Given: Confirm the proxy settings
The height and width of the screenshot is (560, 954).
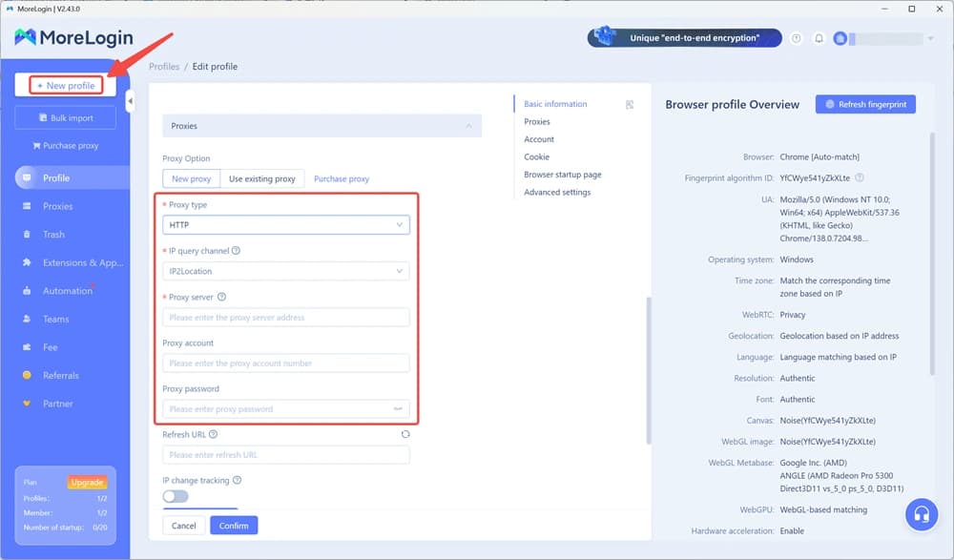Looking at the screenshot, I should [234, 525].
